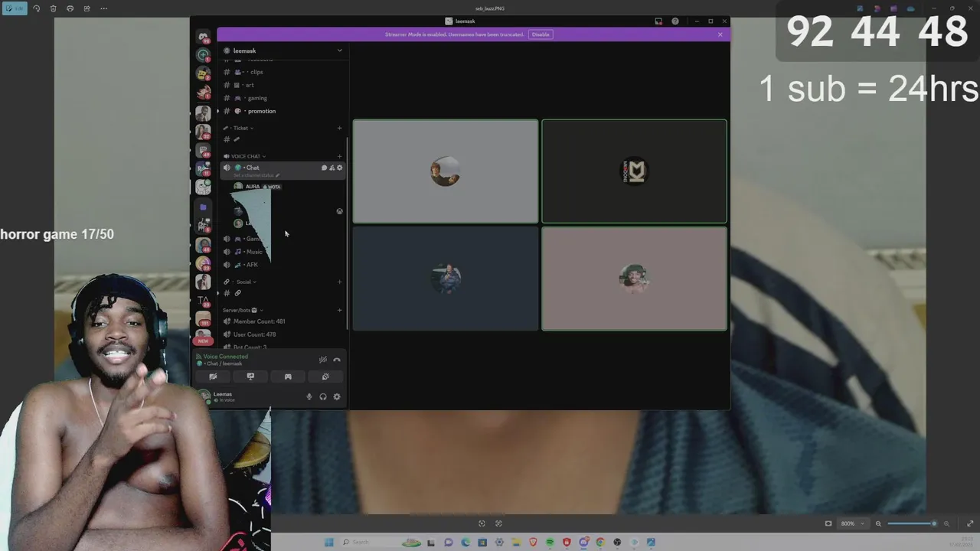Click Set a channel status
Screen dimensions: 980x551
256,175
